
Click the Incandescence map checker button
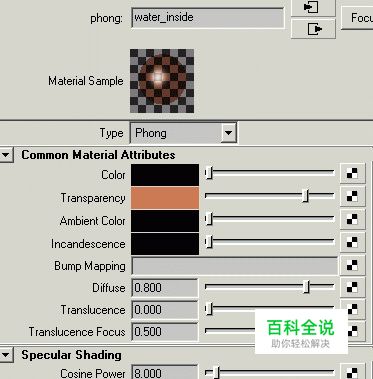click(352, 242)
